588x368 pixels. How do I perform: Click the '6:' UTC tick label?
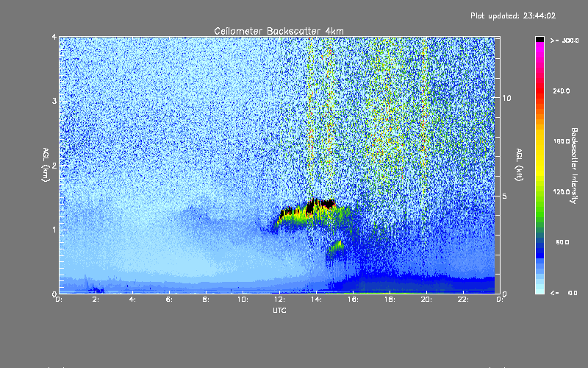170,300
